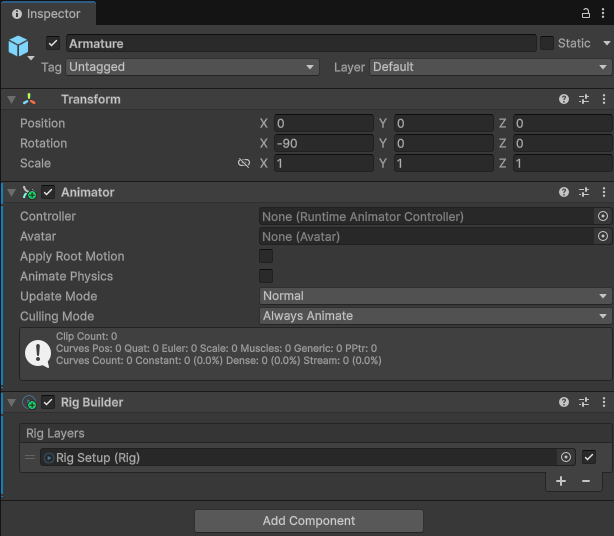Add a new rig layer with plus button

pyautogui.click(x=561, y=481)
